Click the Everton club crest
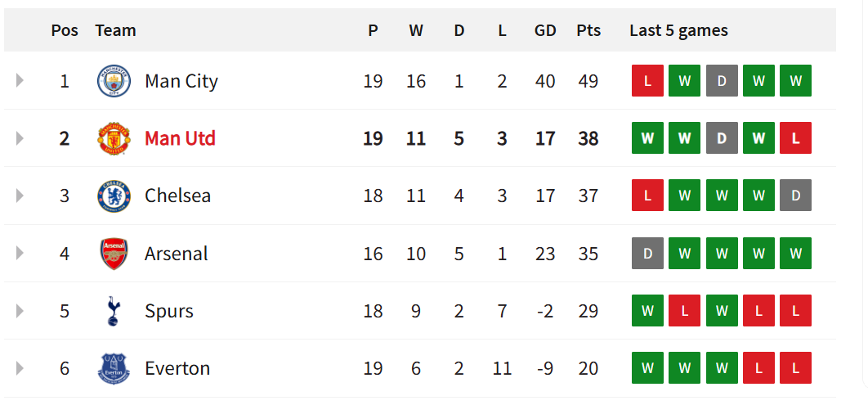868x405 pixels. (114, 368)
